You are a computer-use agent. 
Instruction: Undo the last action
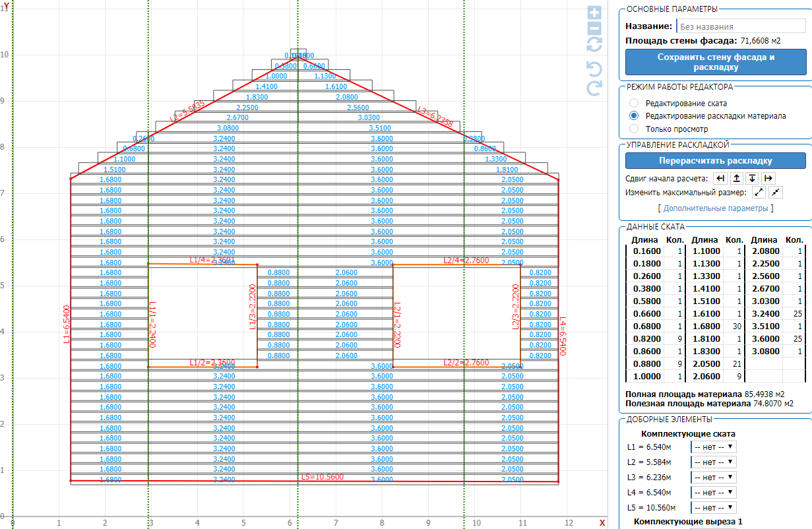pos(594,69)
